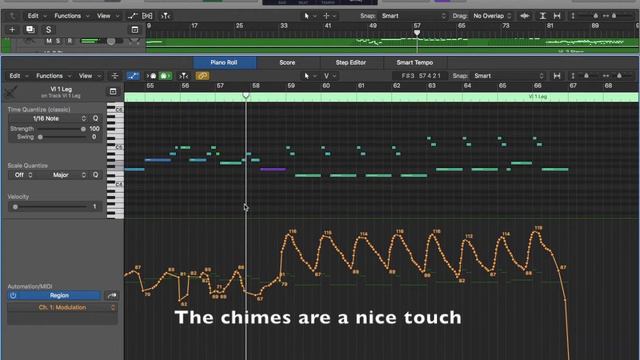Click the waveform zoom icon in Tracks toolbar
Viewport: 640px width, 360px height.
click(525, 16)
